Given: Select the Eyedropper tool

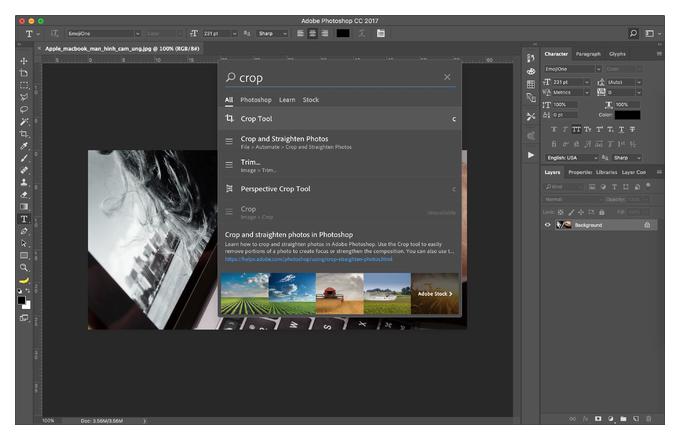Looking at the screenshot, I should [x=24, y=146].
